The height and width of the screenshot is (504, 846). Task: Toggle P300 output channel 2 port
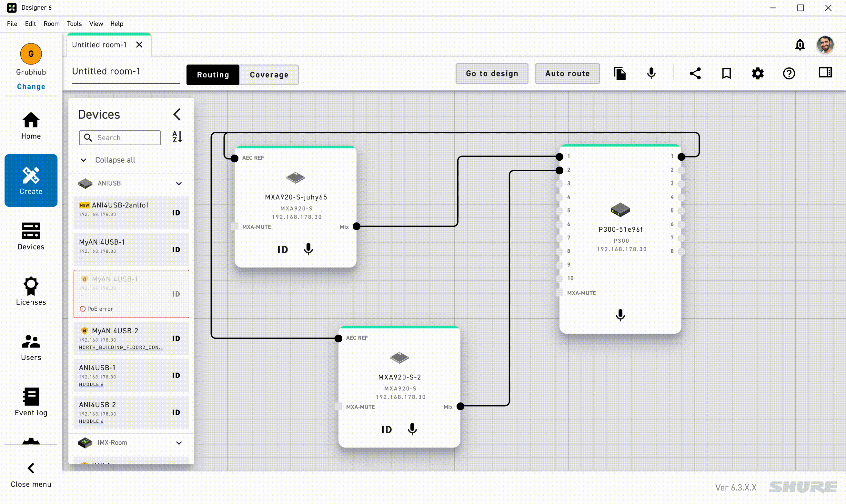681,170
